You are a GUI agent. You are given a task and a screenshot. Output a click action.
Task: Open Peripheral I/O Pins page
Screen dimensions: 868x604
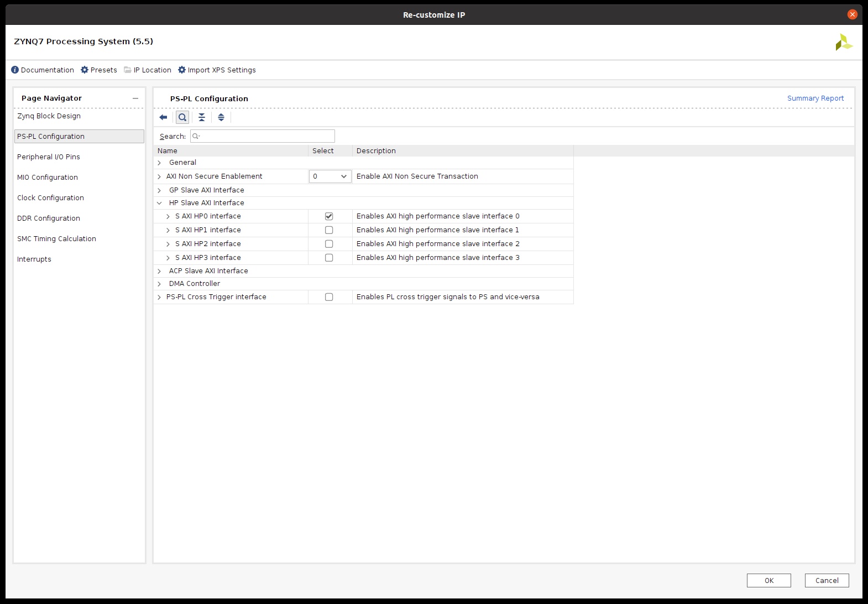[49, 157]
